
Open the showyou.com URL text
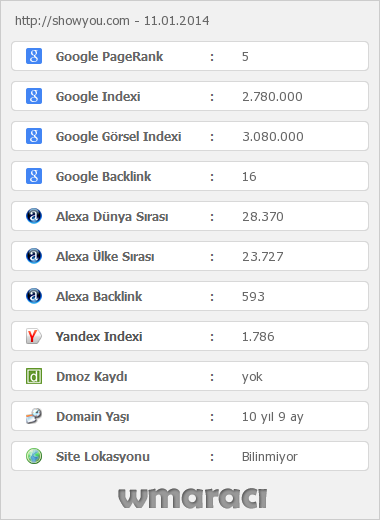tap(72, 21)
